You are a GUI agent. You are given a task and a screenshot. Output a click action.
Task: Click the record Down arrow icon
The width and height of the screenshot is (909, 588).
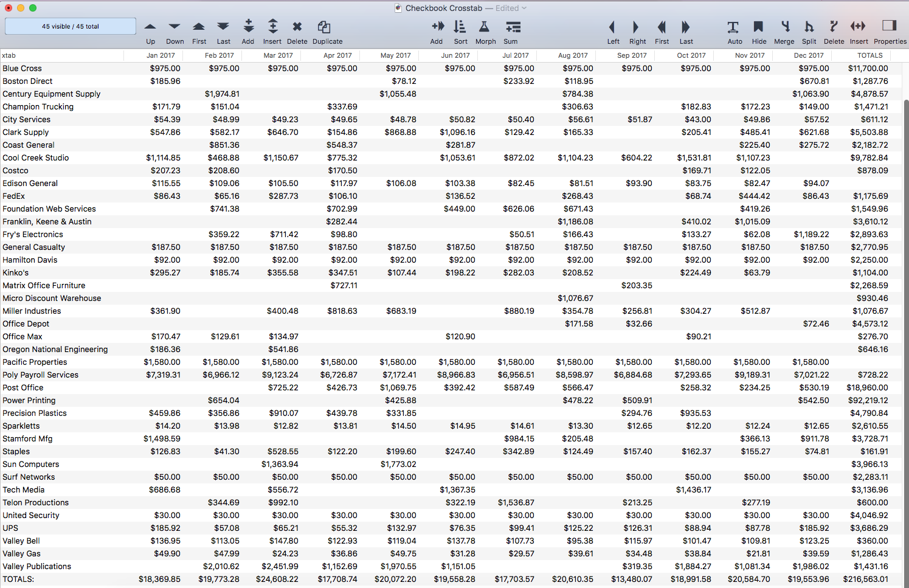coord(175,27)
